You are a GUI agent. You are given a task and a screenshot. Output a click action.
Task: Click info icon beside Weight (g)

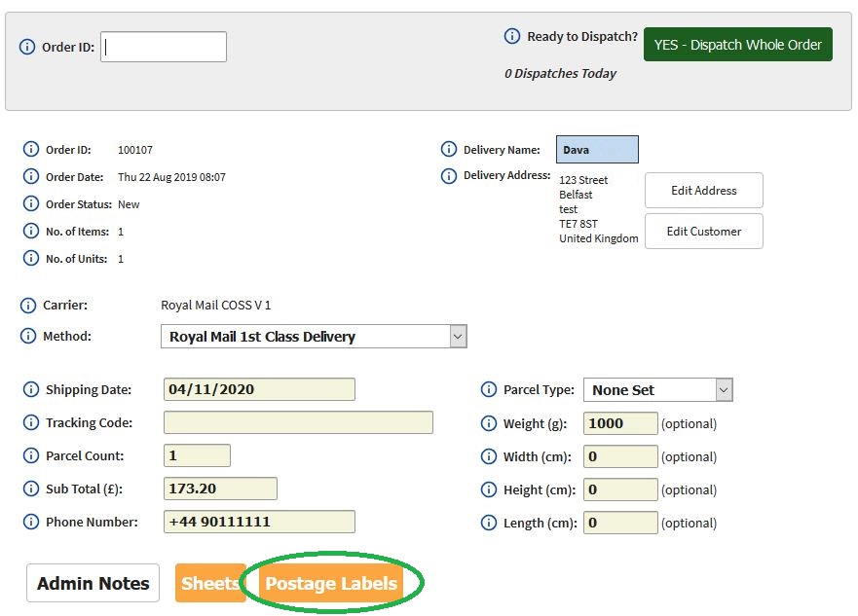[x=489, y=423]
